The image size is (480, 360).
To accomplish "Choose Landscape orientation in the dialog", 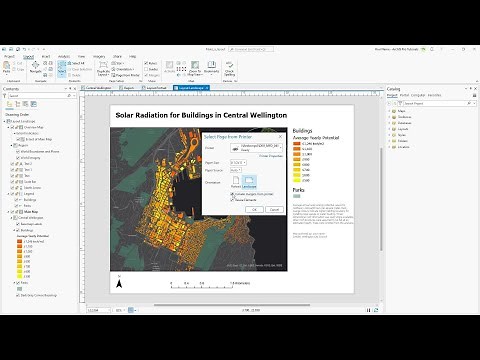I will tap(249, 182).
